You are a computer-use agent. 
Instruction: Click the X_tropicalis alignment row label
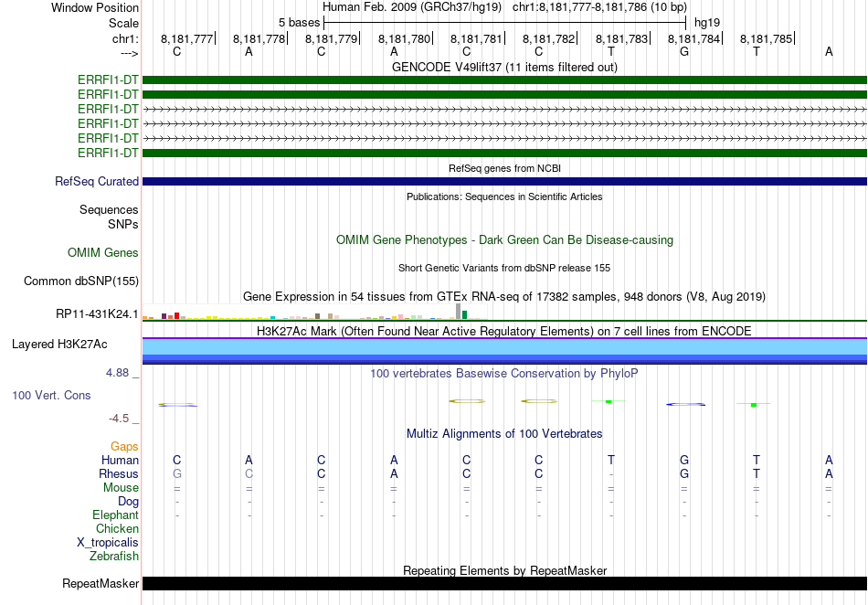(x=108, y=543)
